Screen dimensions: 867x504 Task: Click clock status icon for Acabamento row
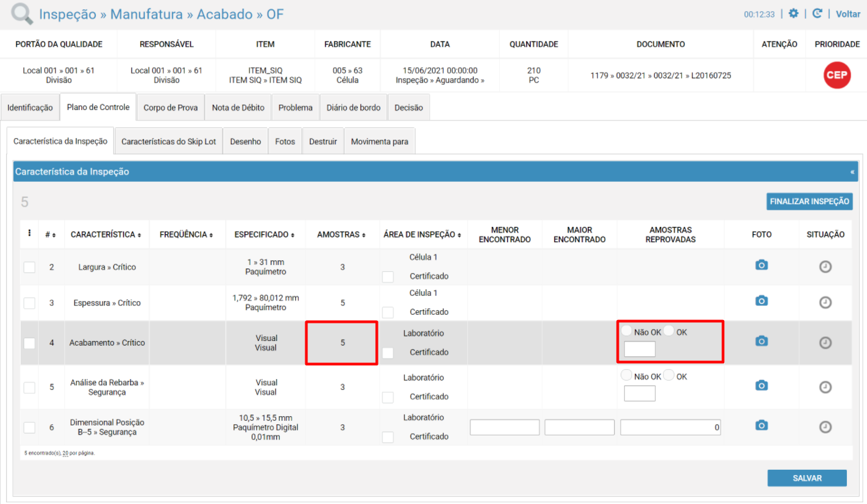click(825, 343)
